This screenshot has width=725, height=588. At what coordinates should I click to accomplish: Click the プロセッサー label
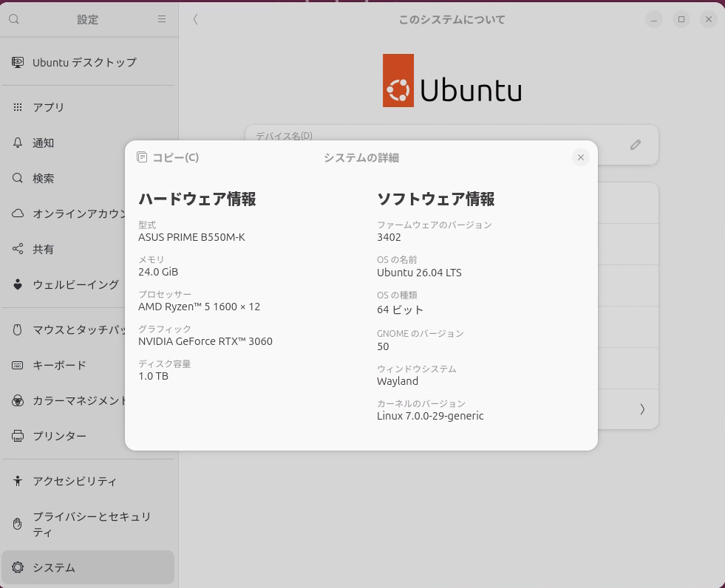pyautogui.click(x=165, y=295)
